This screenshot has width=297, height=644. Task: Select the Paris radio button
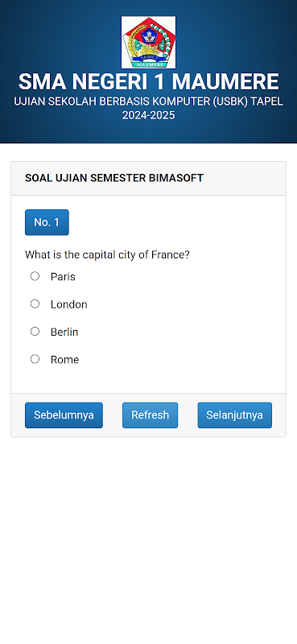coord(35,276)
